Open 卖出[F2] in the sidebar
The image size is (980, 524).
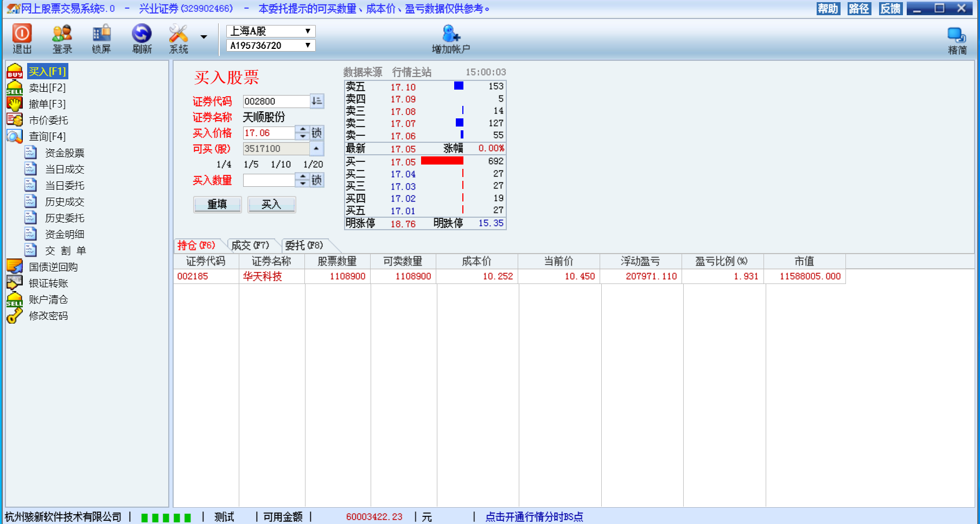tap(47, 88)
